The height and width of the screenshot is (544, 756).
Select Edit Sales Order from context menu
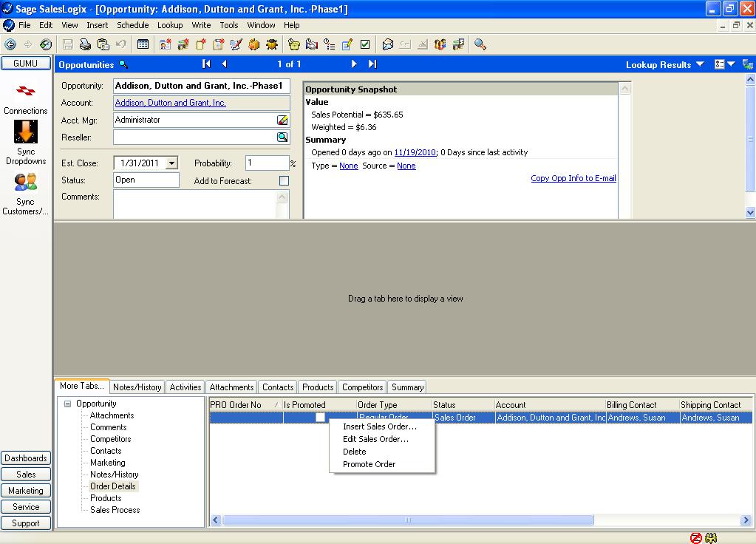point(375,439)
